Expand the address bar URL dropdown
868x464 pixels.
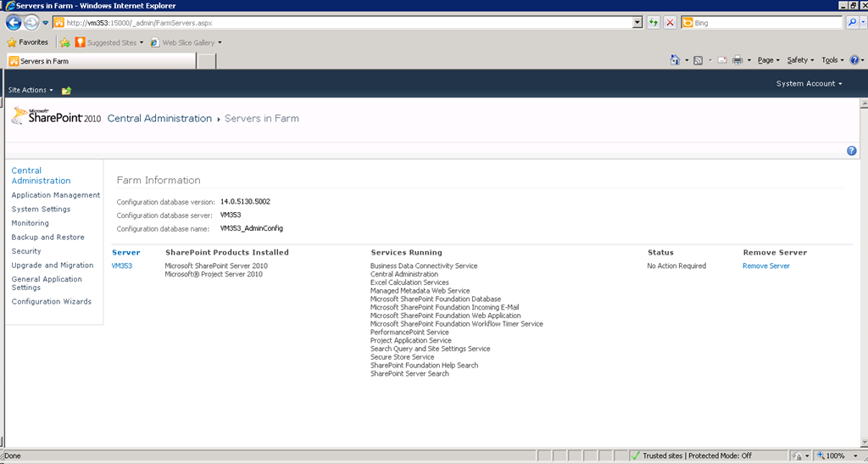(x=637, y=23)
